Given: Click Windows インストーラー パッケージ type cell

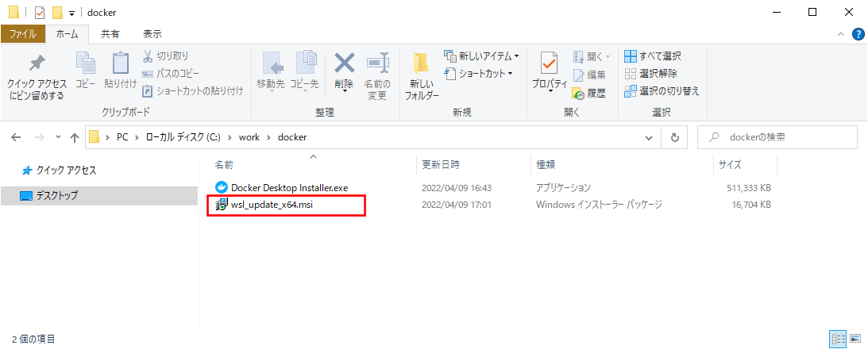Looking at the screenshot, I should coord(599,205).
